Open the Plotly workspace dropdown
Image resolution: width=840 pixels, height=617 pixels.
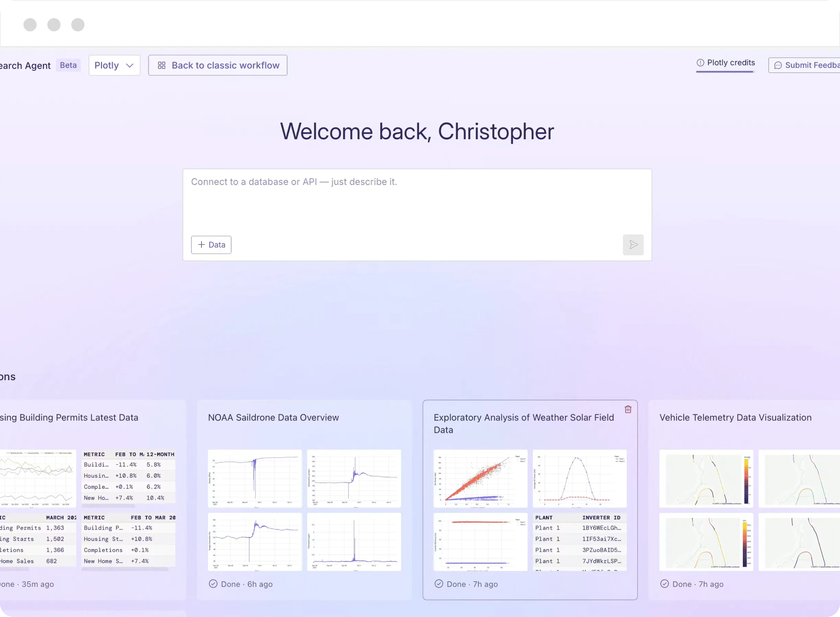(114, 66)
